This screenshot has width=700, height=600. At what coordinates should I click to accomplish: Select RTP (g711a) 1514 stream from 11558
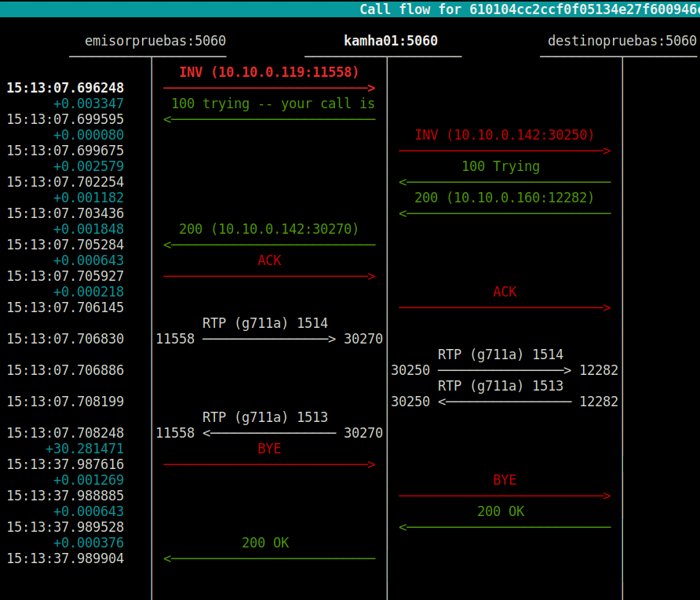click(265, 323)
